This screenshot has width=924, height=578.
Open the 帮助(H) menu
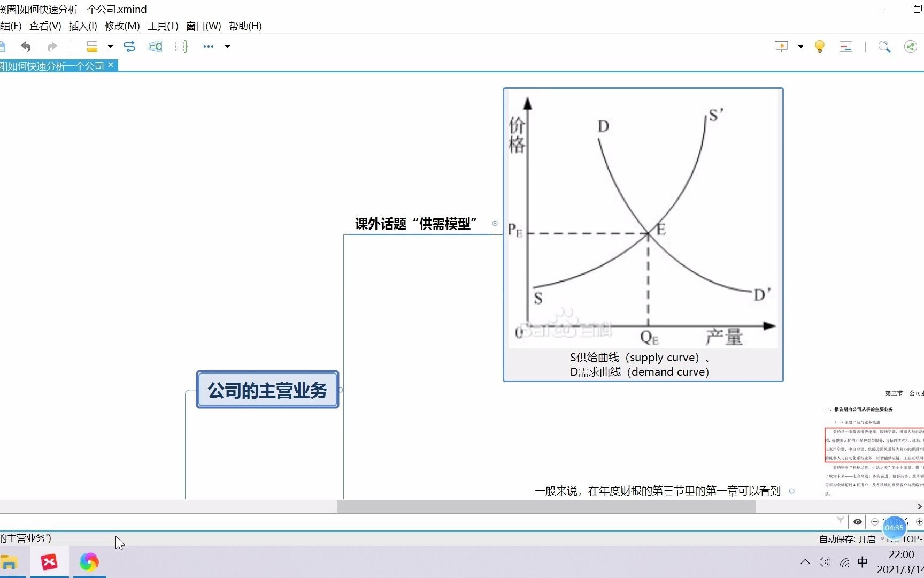tap(245, 26)
